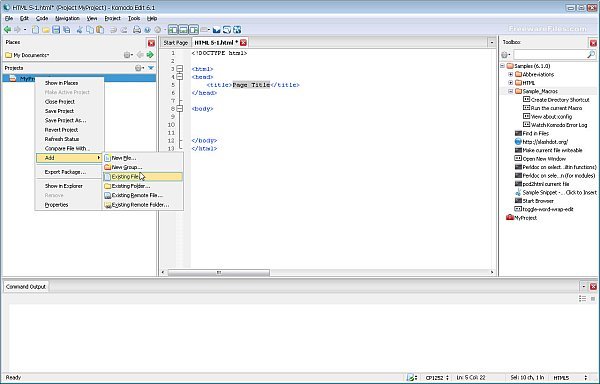Click the blue Projects dropdown triangle
This screenshot has width=600, height=384.
151,68
